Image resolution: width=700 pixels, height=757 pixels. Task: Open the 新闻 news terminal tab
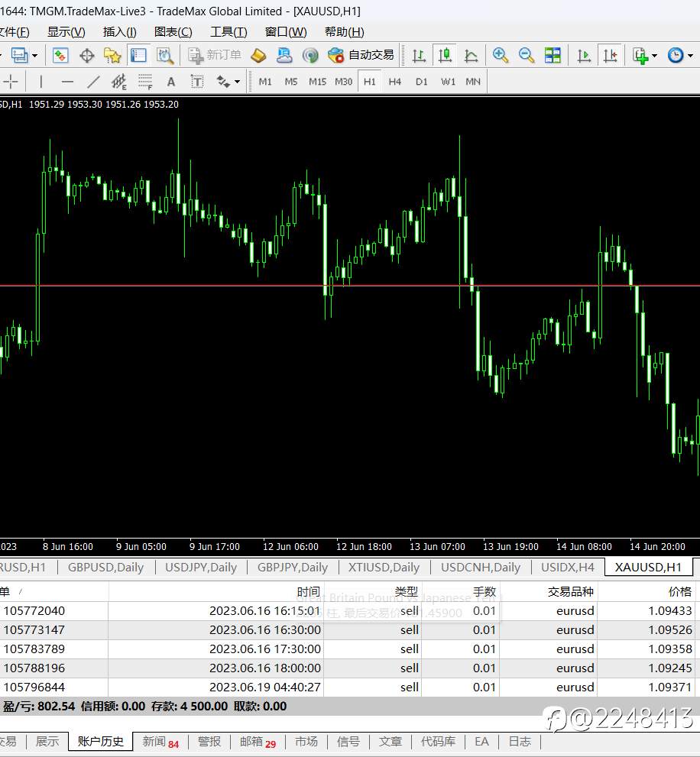click(160, 742)
